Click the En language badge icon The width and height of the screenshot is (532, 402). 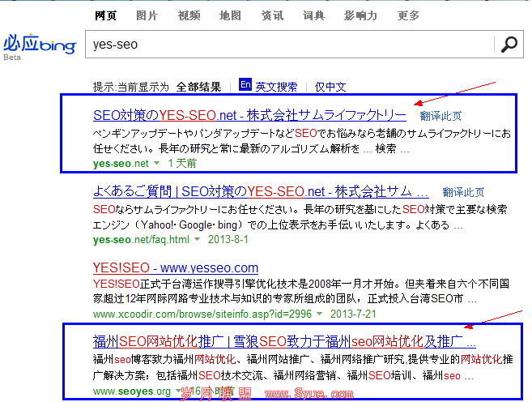[x=245, y=84]
